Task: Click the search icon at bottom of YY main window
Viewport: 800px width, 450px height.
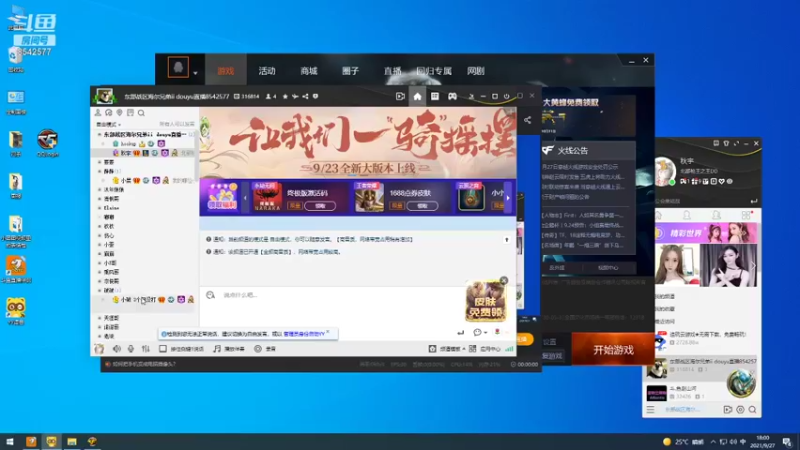Action: pyautogui.click(x=753, y=410)
